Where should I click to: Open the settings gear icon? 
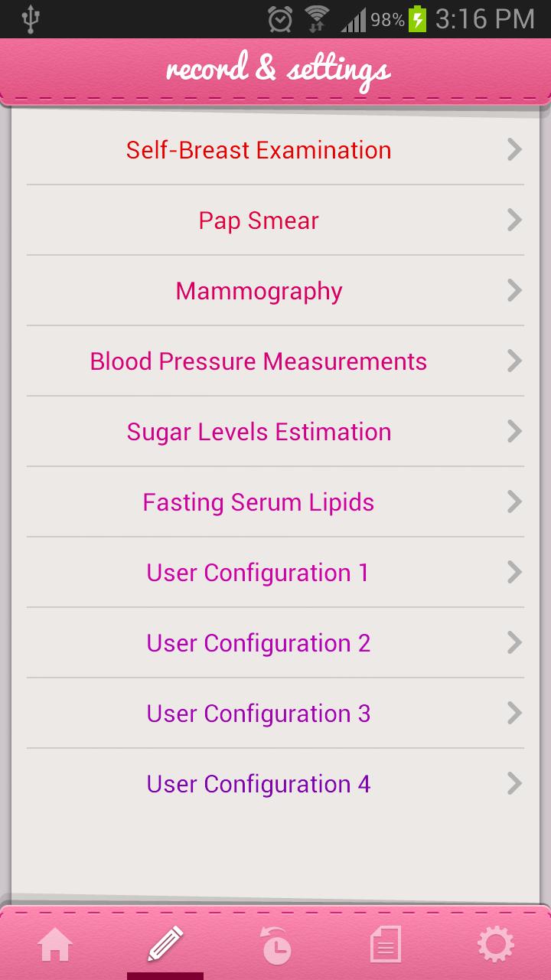495,946
